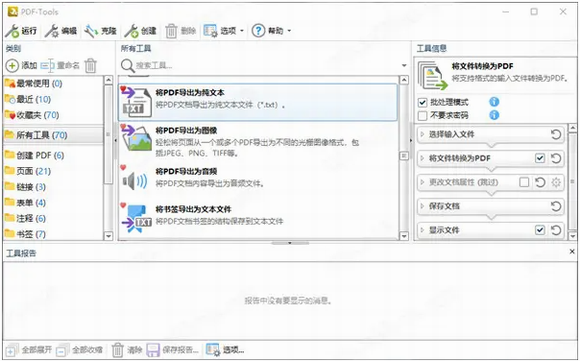Select the 创建 PDF (6) category
The height and width of the screenshot is (361, 580).
click(x=53, y=155)
